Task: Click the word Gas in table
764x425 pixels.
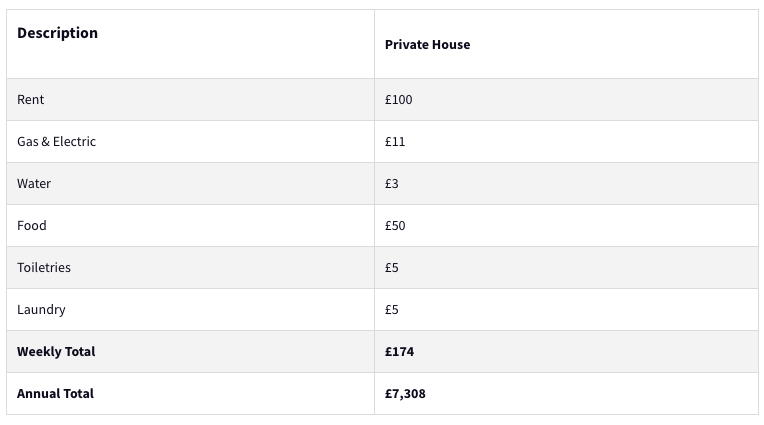Action: [x=28, y=142]
